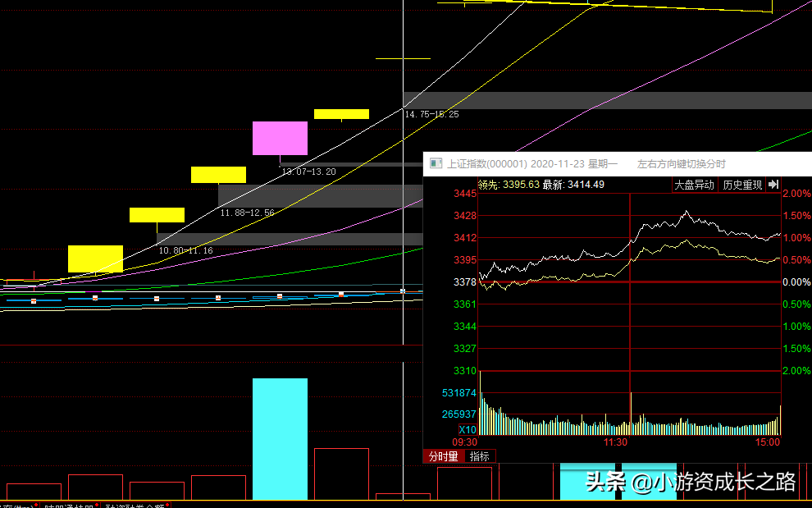Image resolution: width=812 pixels, height=508 pixels.
Task: Click the 265937 volume axis label
Action: (x=458, y=414)
